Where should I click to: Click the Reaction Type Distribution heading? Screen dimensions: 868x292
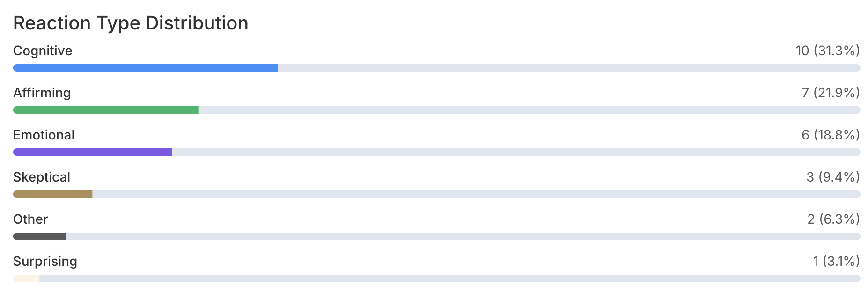131,23
